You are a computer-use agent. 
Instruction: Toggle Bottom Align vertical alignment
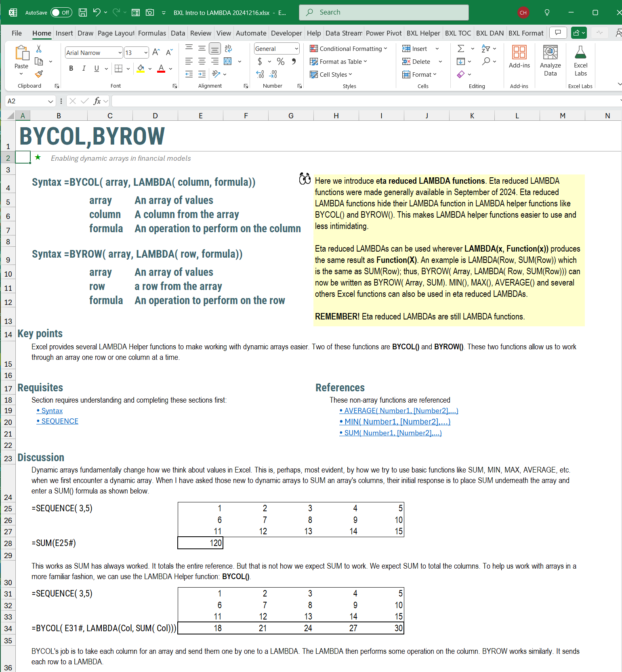215,49
